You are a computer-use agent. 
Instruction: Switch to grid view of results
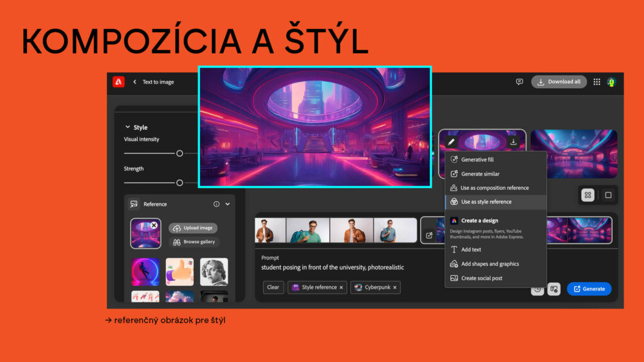coord(588,195)
